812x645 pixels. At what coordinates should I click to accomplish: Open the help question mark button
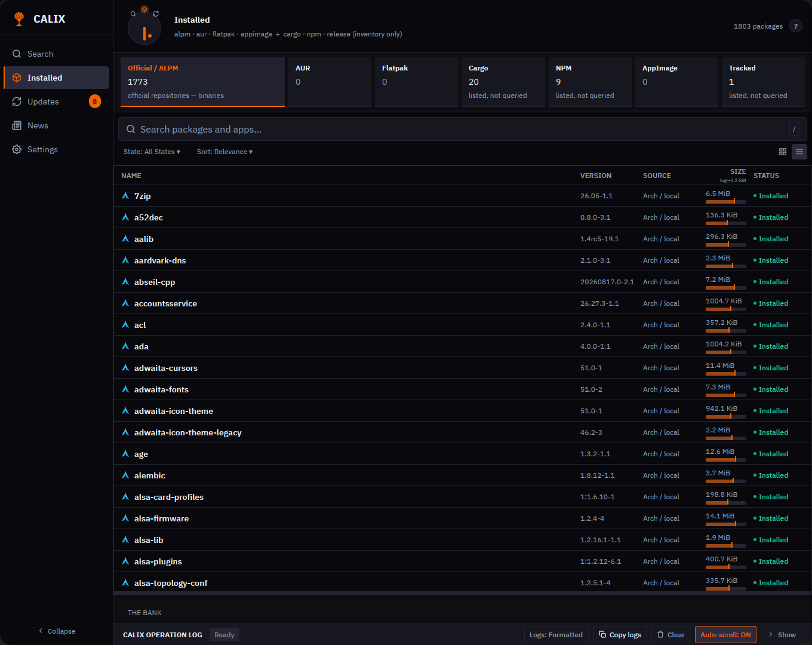click(x=795, y=26)
